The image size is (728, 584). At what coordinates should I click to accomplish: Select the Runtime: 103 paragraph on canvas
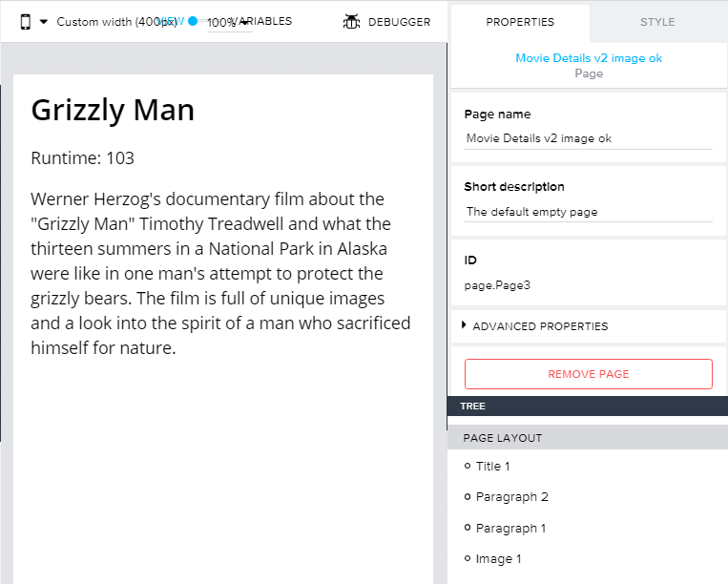click(83, 158)
